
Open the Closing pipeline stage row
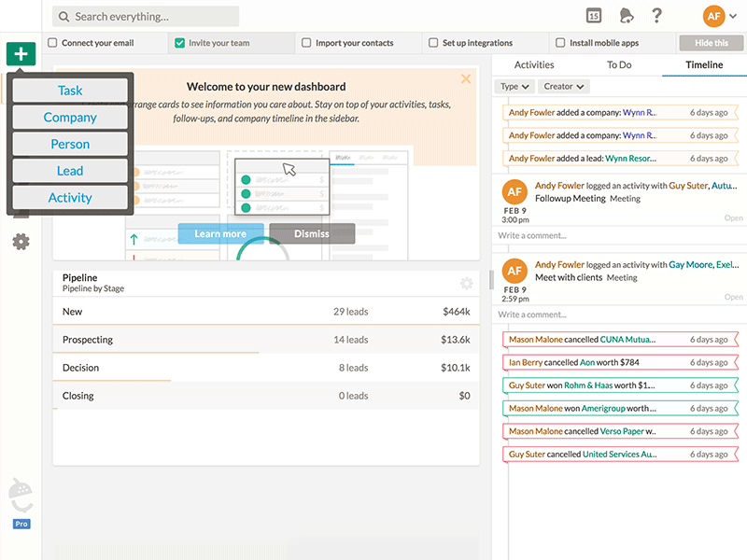tap(266, 396)
